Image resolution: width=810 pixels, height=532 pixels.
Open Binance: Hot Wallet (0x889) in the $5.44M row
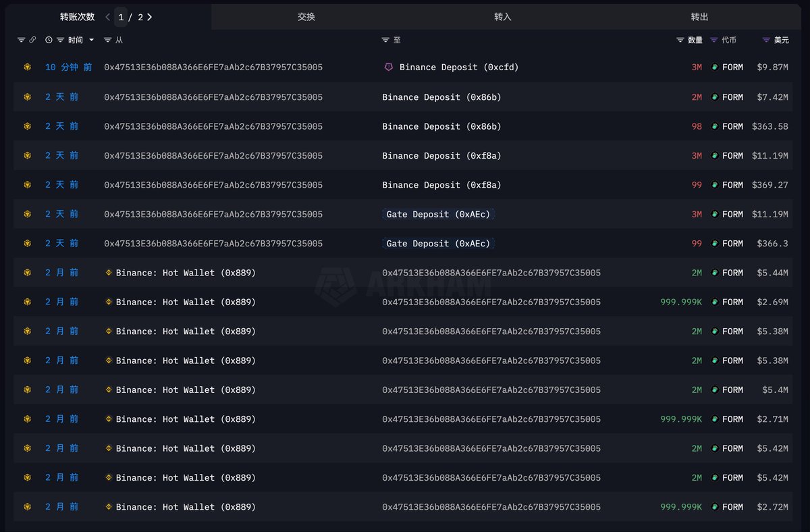[186, 273]
